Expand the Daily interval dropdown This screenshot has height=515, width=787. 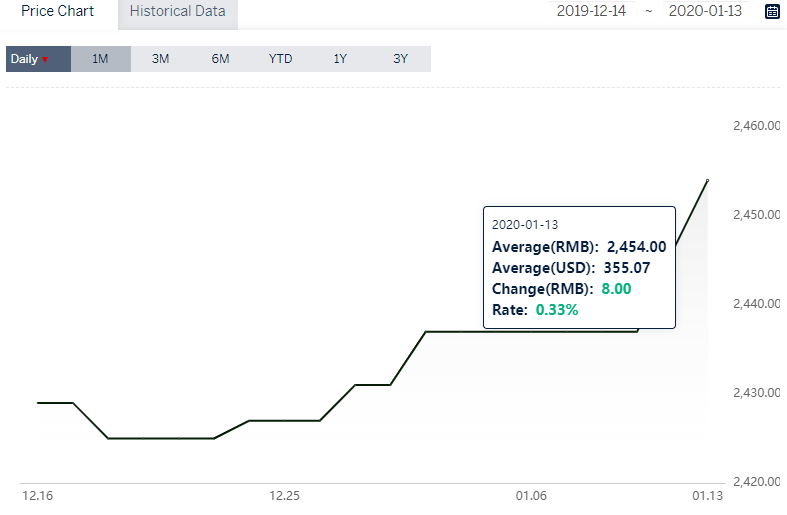tap(38, 59)
